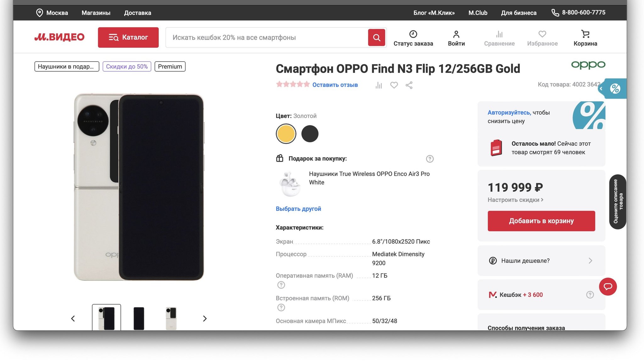
Task: Click Оцените описание товара side tab
Action: pyautogui.click(x=618, y=202)
